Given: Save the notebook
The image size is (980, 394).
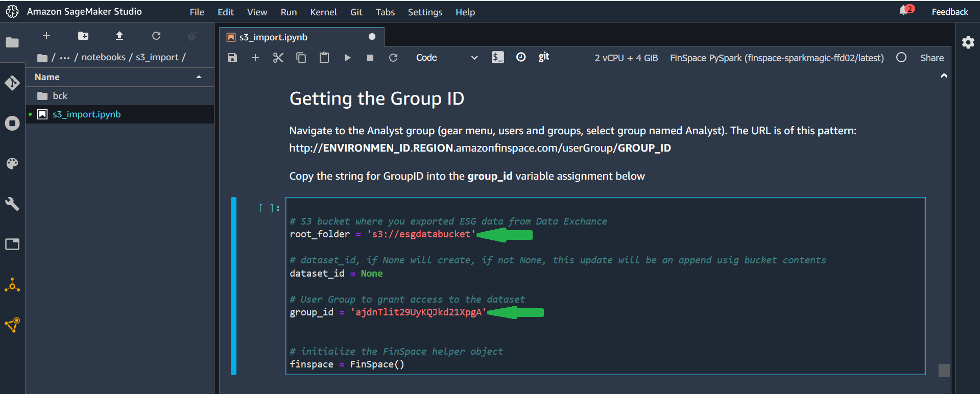Looking at the screenshot, I should [232, 58].
